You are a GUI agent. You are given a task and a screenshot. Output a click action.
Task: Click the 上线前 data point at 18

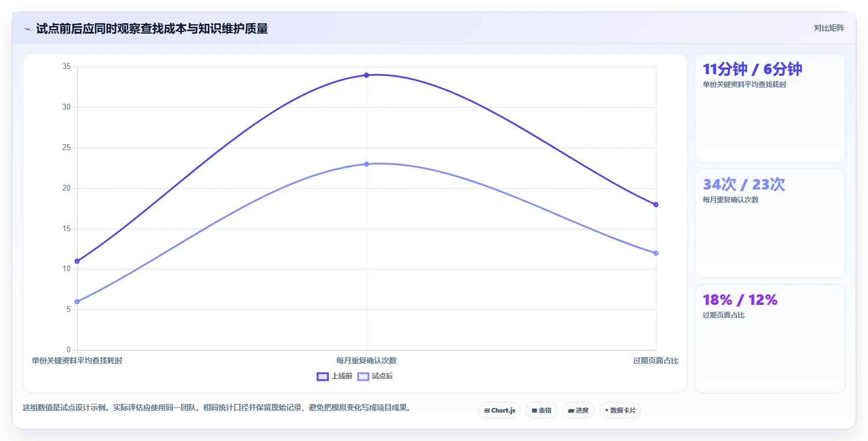tap(655, 205)
